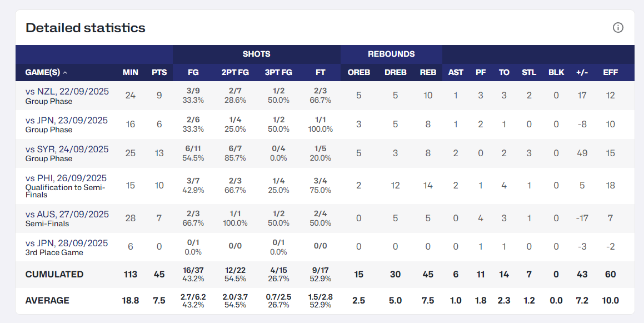
Task: Sort table by PTS column header
Action: tap(159, 72)
